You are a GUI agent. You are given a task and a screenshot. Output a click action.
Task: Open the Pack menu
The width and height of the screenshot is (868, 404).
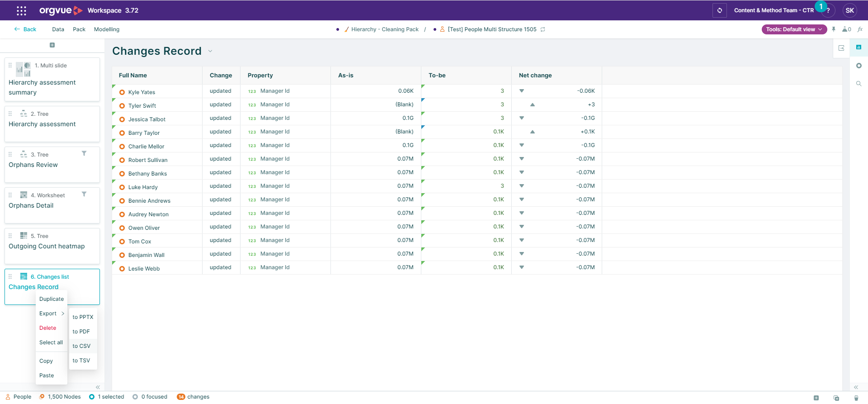coord(79,29)
